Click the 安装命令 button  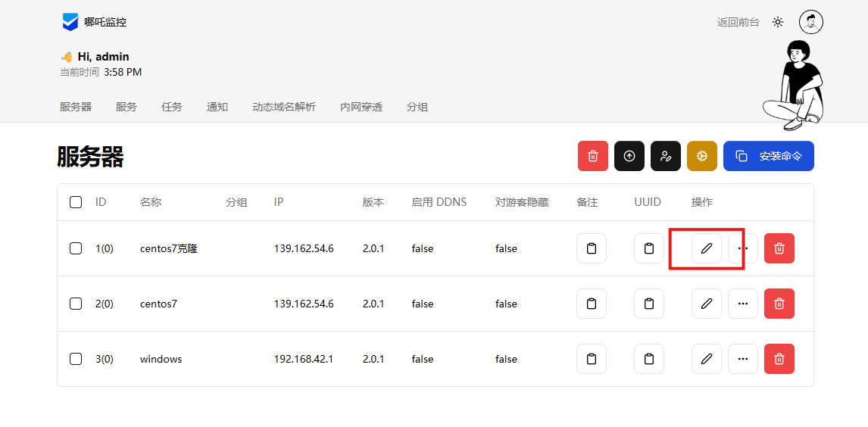pyautogui.click(x=769, y=156)
